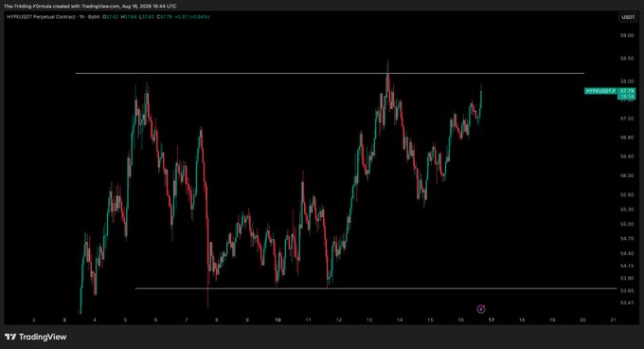Click date 17 on the time axis
Image resolution: width=644 pixels, height=349 pixels.
tap(492, 321)
